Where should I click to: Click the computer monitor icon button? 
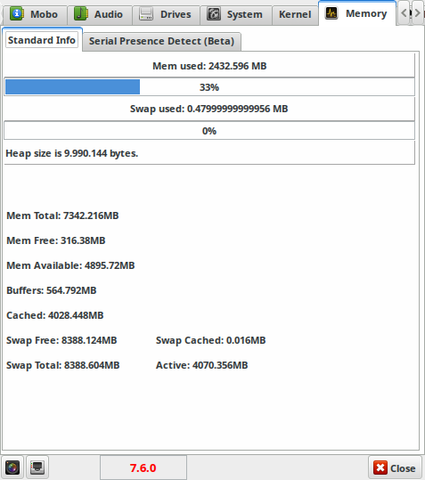coord(37,467)
